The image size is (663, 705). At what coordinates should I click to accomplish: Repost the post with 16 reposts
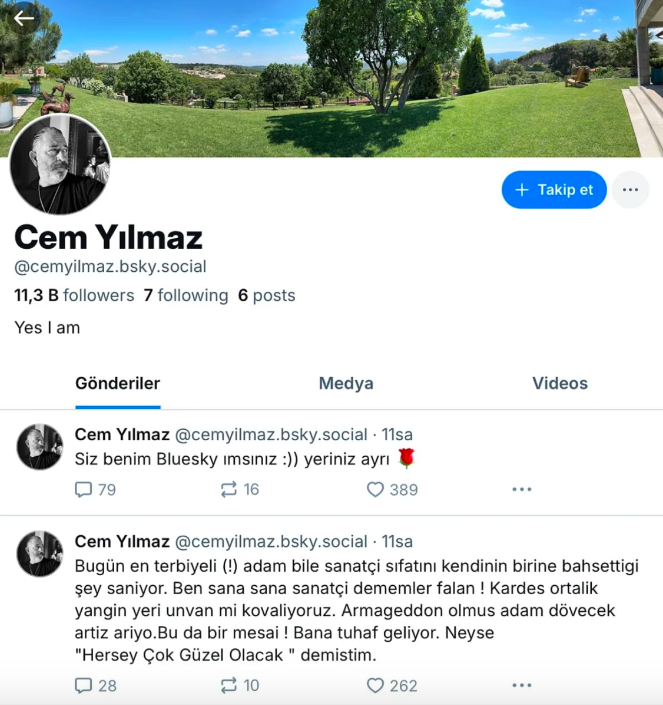click(240, 489)
